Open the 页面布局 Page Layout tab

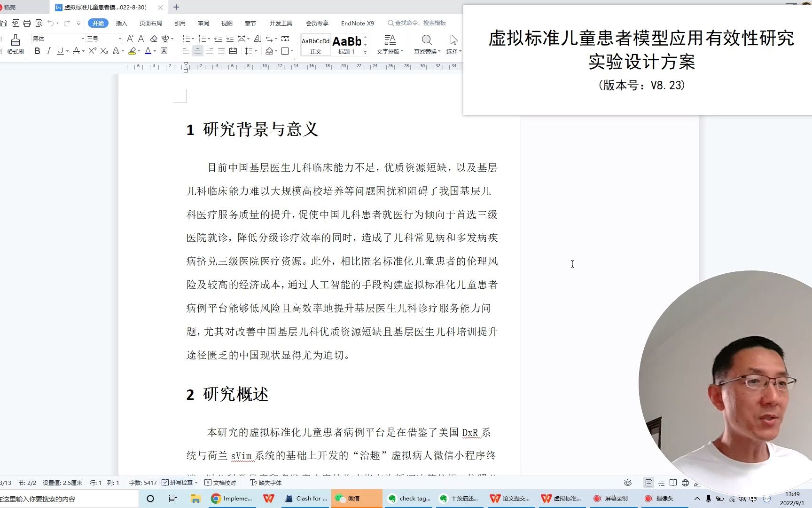pyautogui.click(x=150, y=23)
